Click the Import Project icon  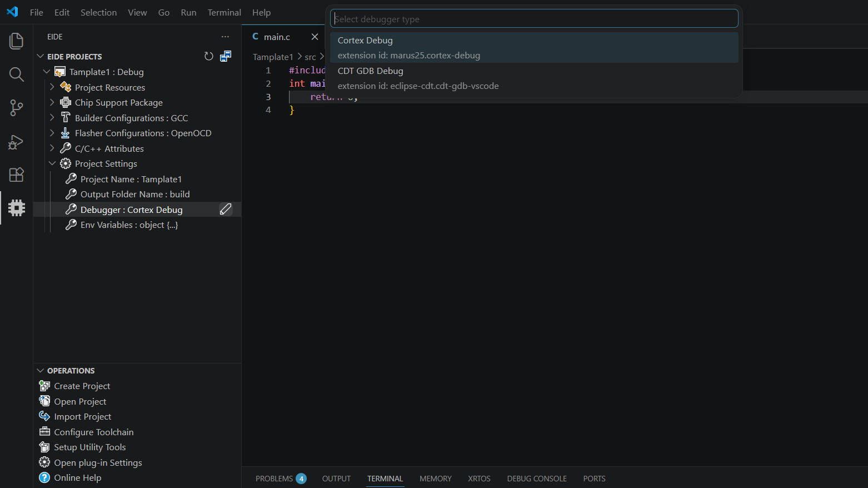tap(44, 416)
